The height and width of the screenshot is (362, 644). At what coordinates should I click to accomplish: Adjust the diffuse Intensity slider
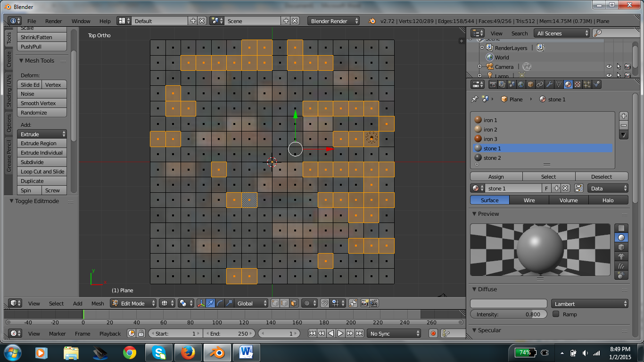tap(508, 314)
